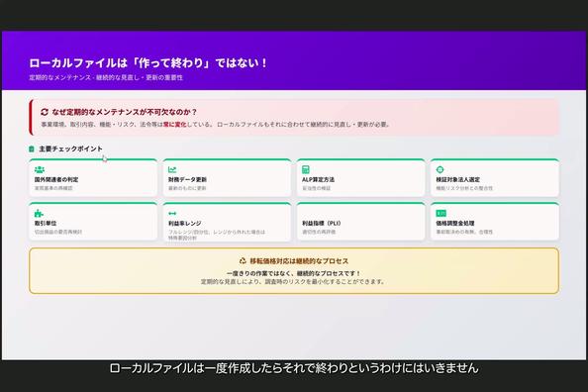Click the chart icon in 財務データ更新 card
Image resolution: width=588 pixels, height=392 pixels.
172,169
